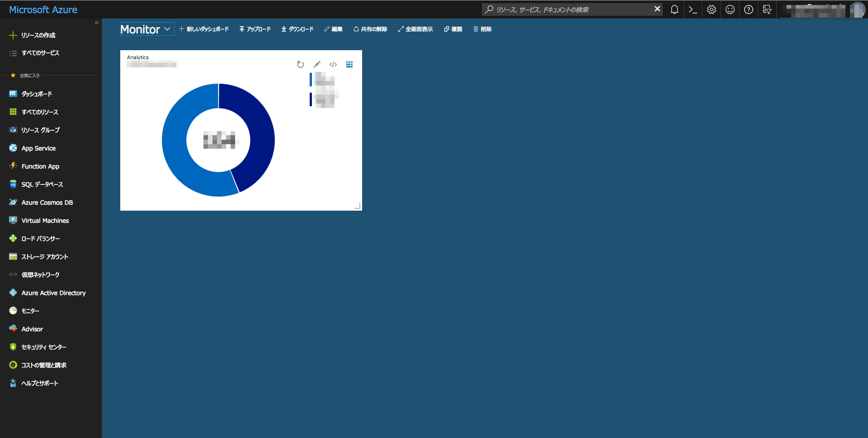Click the モニター gauge icon

tap(13, 311)
